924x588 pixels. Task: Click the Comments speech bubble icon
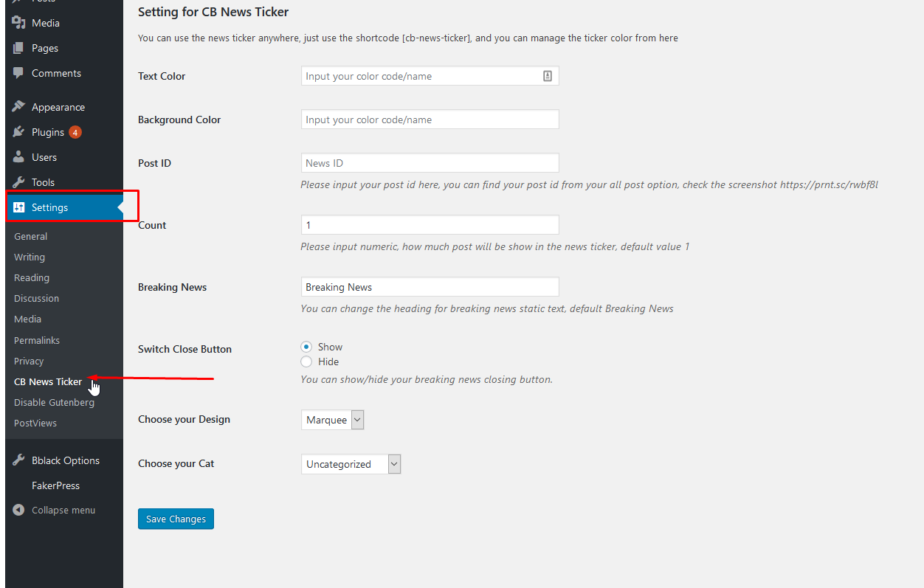coord(19,73)
